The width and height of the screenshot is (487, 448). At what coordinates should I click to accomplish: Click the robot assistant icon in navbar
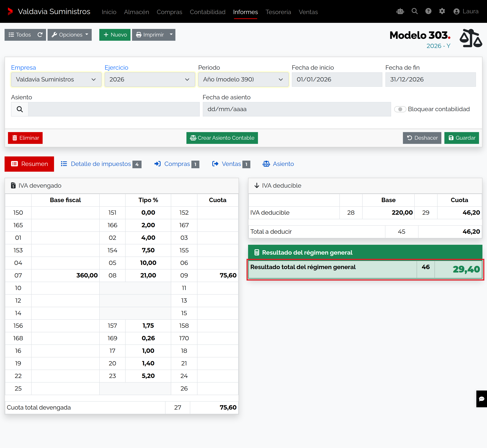(x=400, y=11)
